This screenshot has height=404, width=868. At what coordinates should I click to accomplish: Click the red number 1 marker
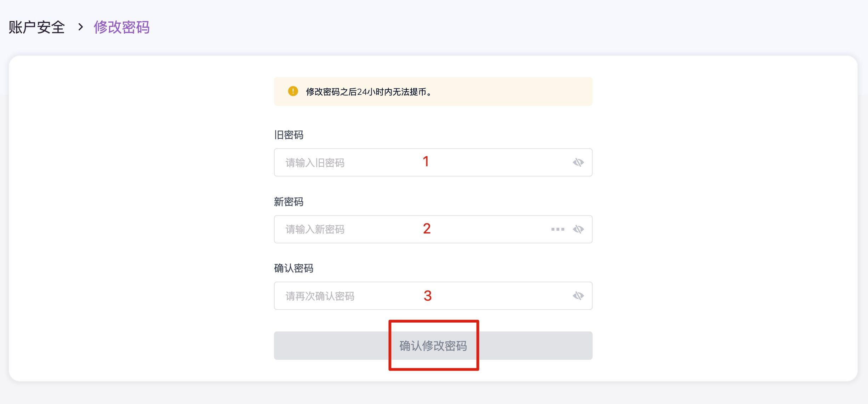tap(426, 162)
